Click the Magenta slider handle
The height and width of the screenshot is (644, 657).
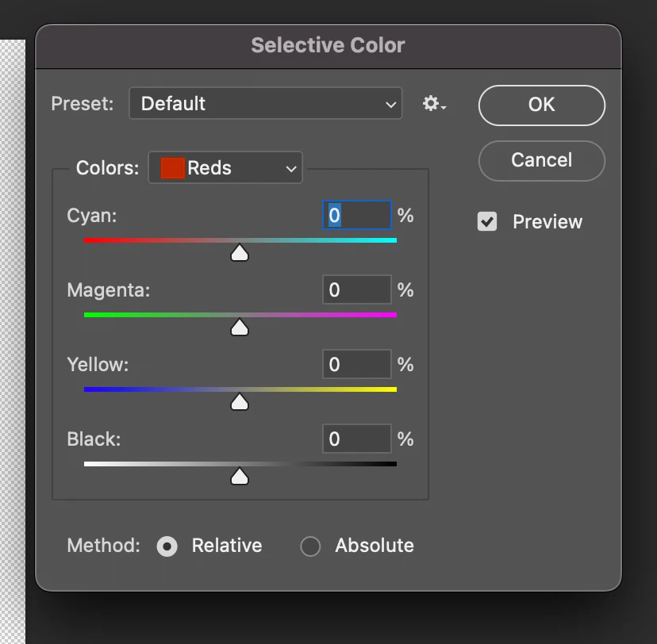coord(239,328)
